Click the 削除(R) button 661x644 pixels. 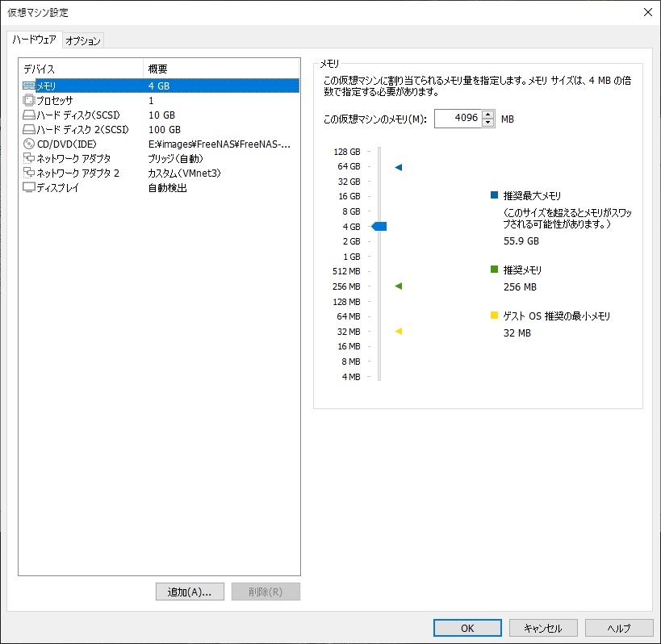(x=266, y=592)
